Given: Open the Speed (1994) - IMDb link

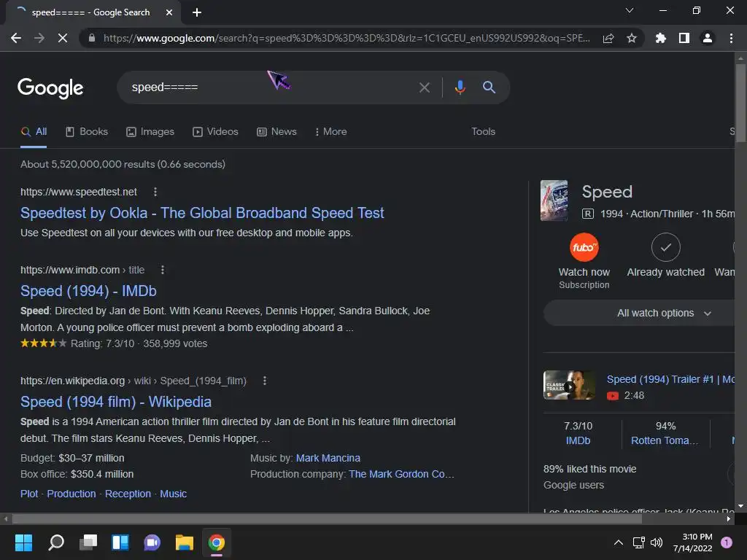Looking at the screenshot, I should click(x=88, y=291).
